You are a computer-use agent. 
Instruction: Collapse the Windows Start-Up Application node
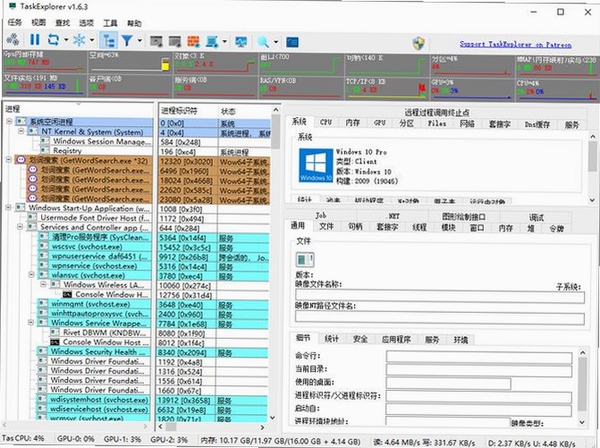coord(8,207)
